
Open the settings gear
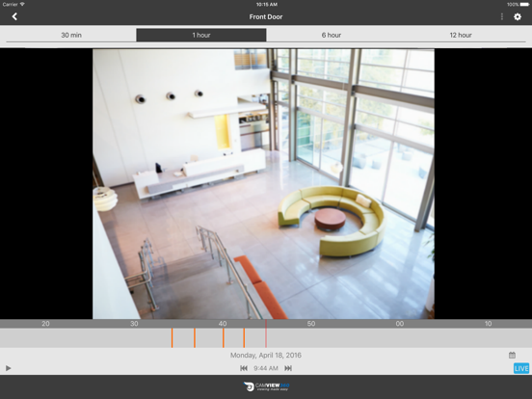click(x=518, y=16)
